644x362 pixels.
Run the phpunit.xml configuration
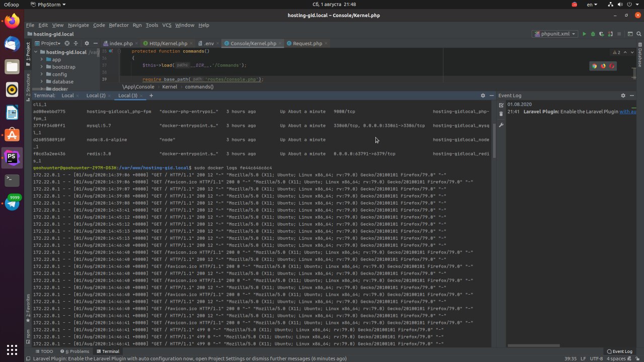pyautogui.click(x=584, y=34)
